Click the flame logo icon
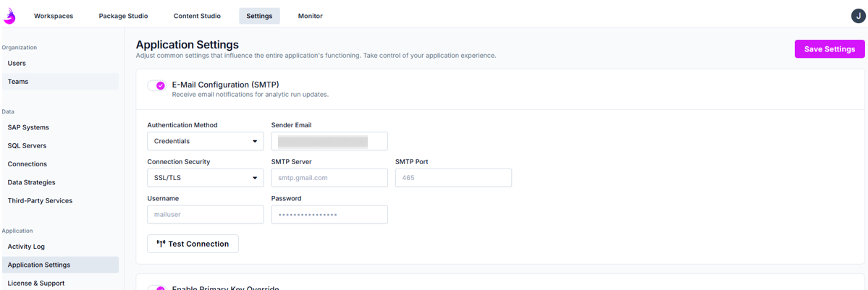868x290 pixels. (10, 15)
